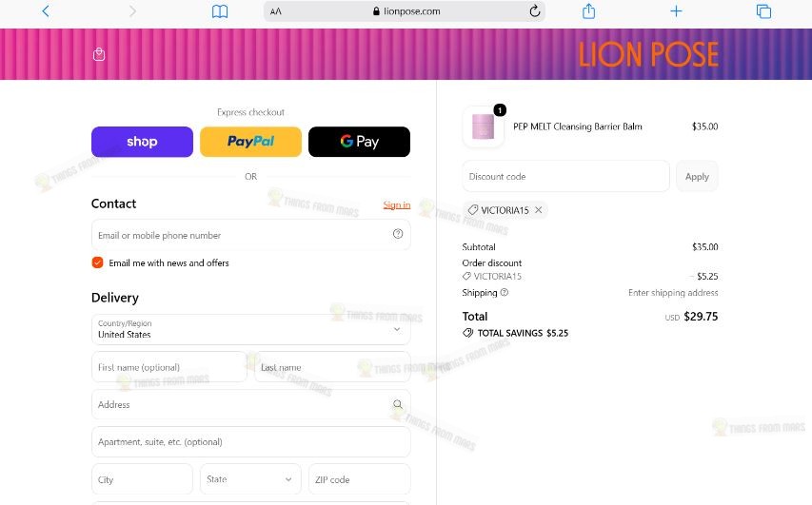Screen dimensions: 812x505
Task: Click the Address input field
Action: pyautogui.click(x=250, y=404)
